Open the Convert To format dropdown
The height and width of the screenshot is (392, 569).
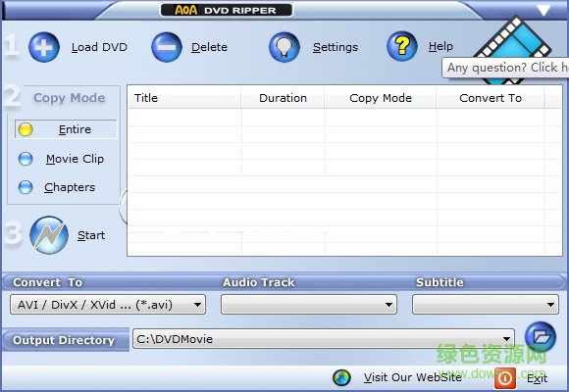point(108,305)
